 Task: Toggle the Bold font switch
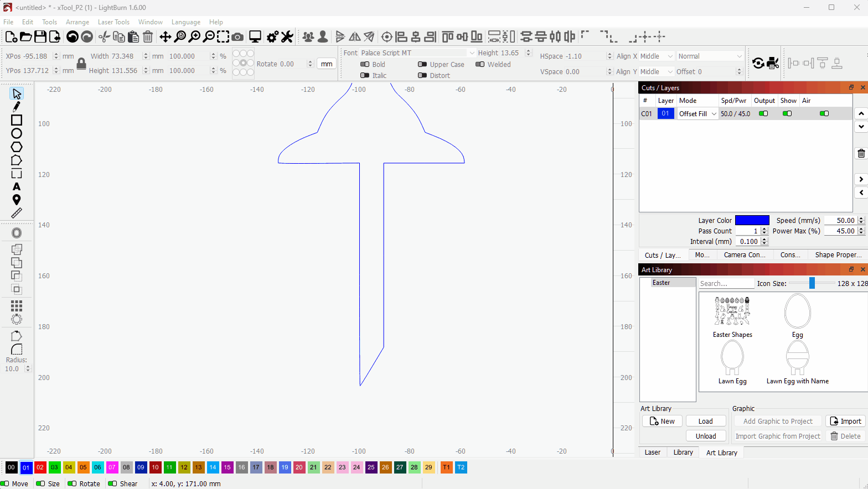(365, 65)
